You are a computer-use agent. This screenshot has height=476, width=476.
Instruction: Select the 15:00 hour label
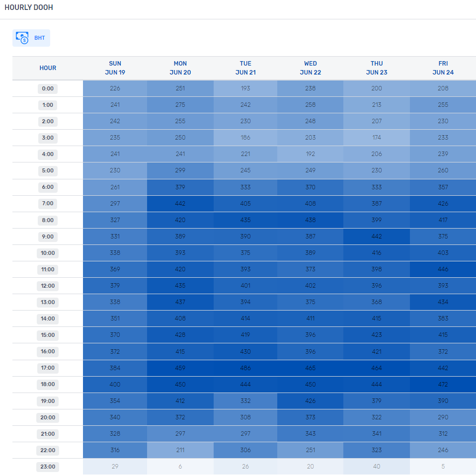point(48,335)
